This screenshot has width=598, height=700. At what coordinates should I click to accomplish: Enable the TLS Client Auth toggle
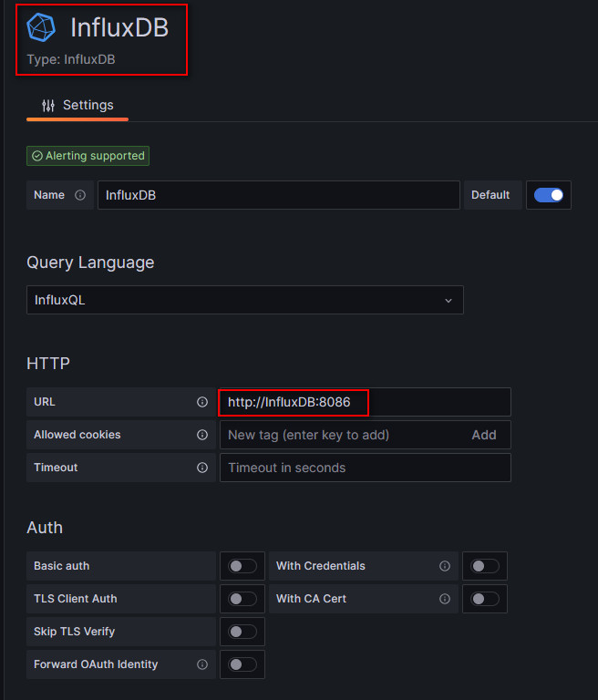[242, 599]
